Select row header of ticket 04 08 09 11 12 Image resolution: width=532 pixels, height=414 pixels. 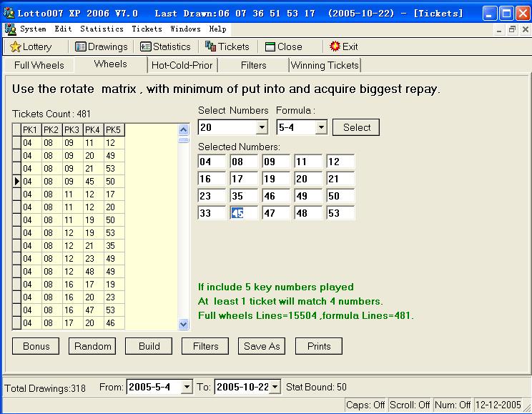16,143
